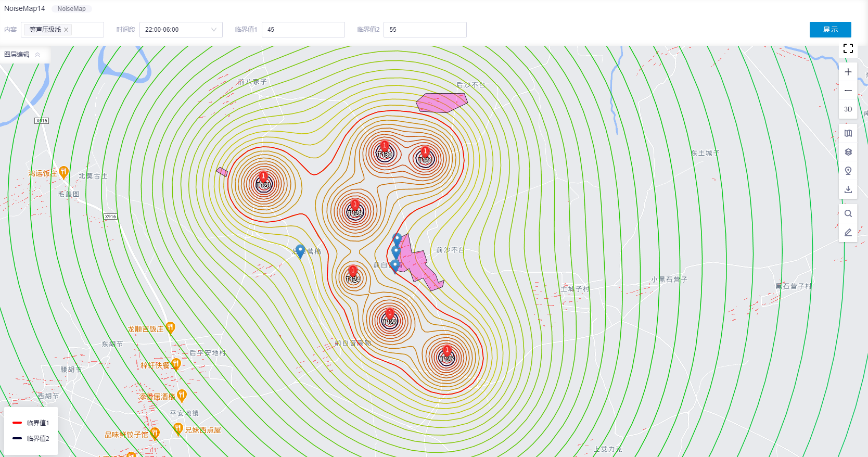Click 梓轩快餐 restaurant marker

coord(176,364)
